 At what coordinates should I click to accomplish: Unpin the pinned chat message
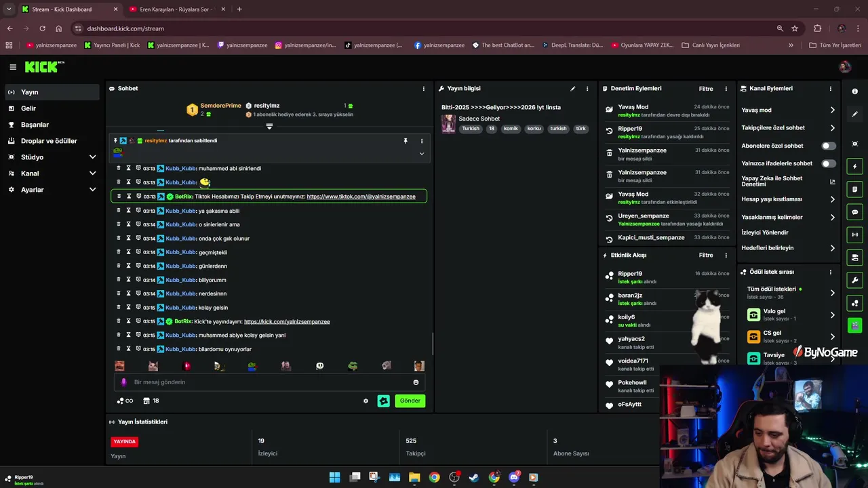pyautogui.click(x=406, y=141)
